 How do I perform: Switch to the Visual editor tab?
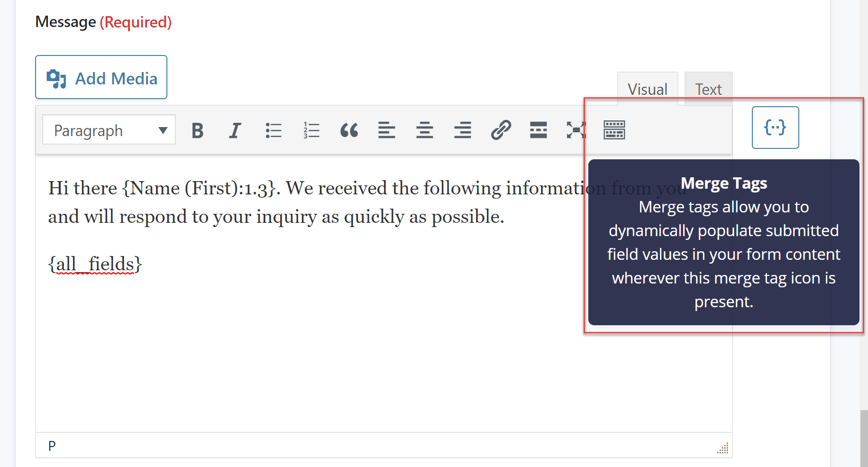tap(648, 89)
